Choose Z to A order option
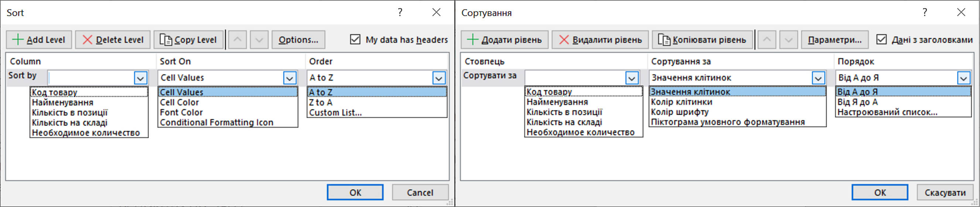The image size is (980, 207). coord(377,102)
